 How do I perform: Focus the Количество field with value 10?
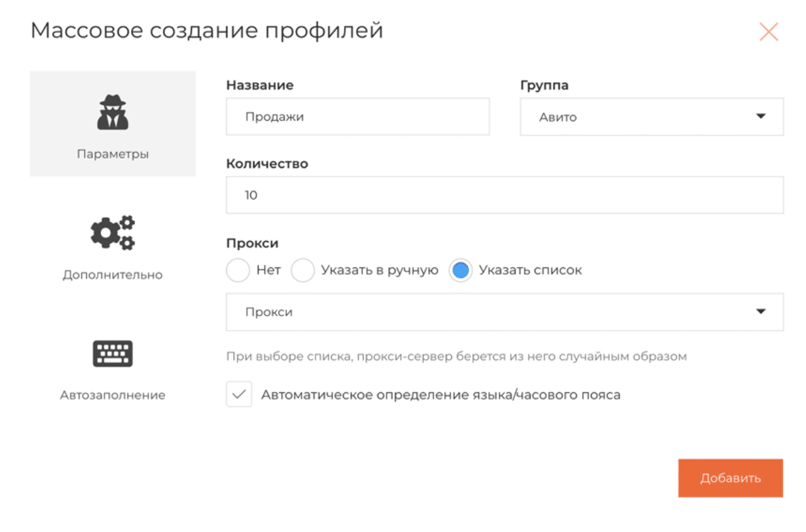tap(504, 195)
